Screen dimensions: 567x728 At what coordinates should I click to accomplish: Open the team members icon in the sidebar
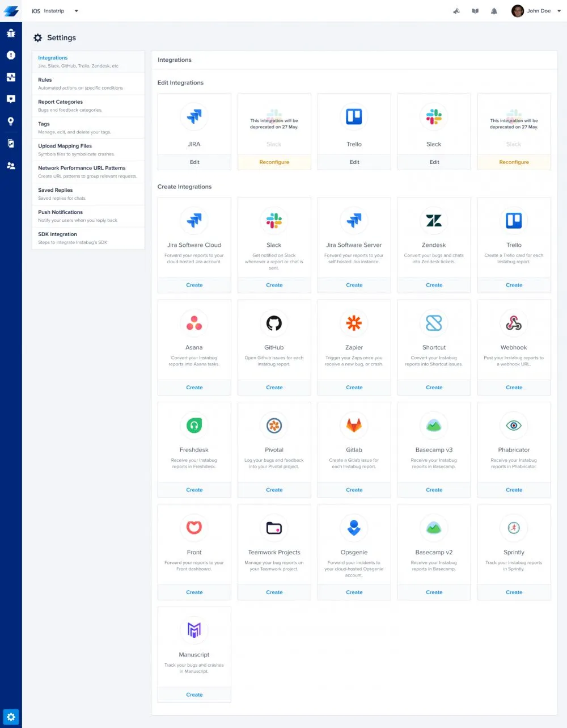pos(11,166)
